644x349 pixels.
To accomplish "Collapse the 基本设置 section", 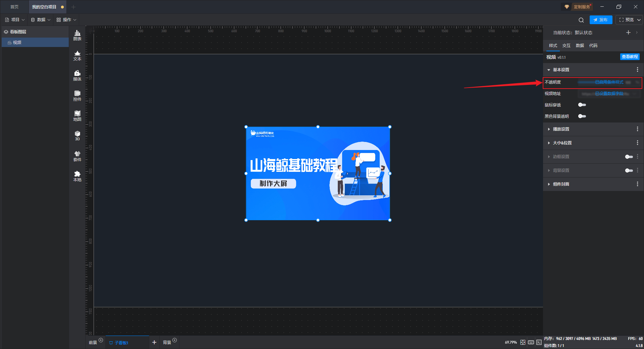I will tap(549, 70).
